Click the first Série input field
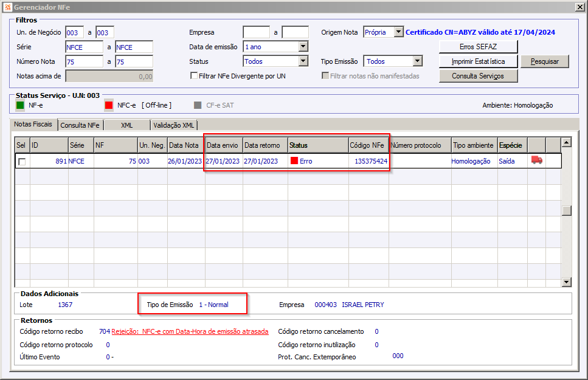 tap(84, 47)
